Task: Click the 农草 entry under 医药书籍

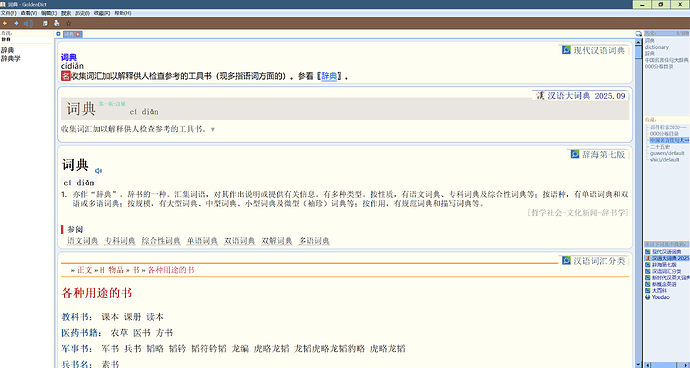Action: [x=119, y=333]
